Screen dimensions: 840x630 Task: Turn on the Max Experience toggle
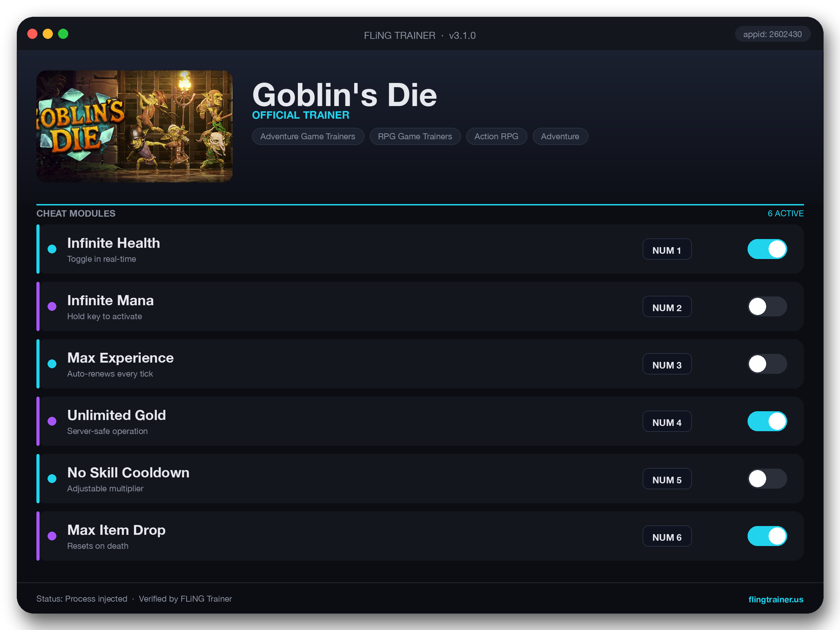pos(767,364)
